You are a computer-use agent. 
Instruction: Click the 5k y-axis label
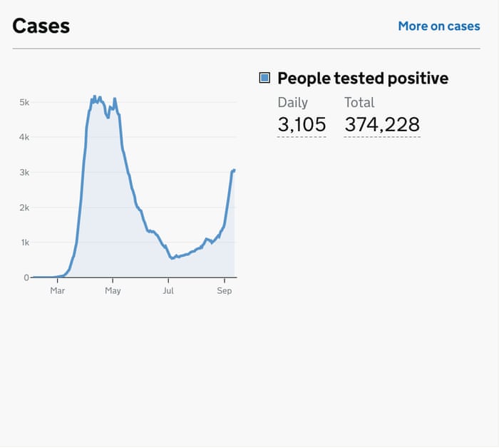[24, 103]
